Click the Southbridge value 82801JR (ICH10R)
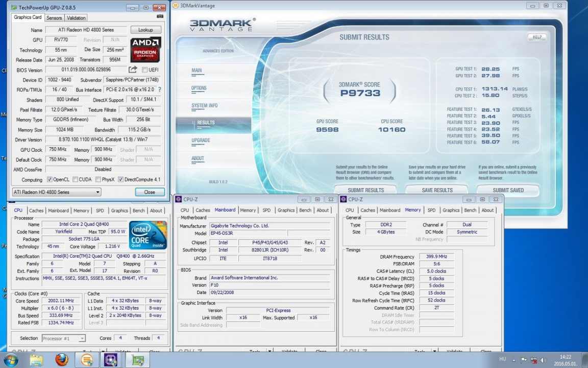The height and width of the screenshot is (368, 588). [269, 250]
